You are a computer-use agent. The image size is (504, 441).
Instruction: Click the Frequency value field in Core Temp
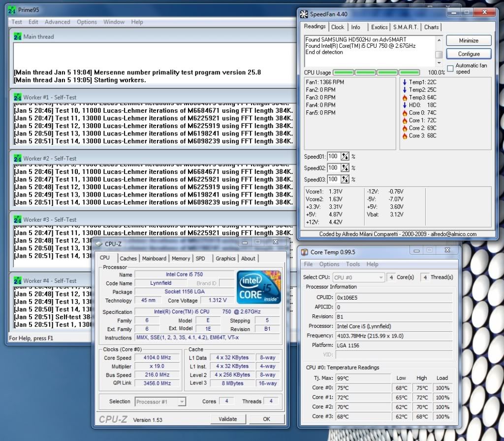pos(394,336)
